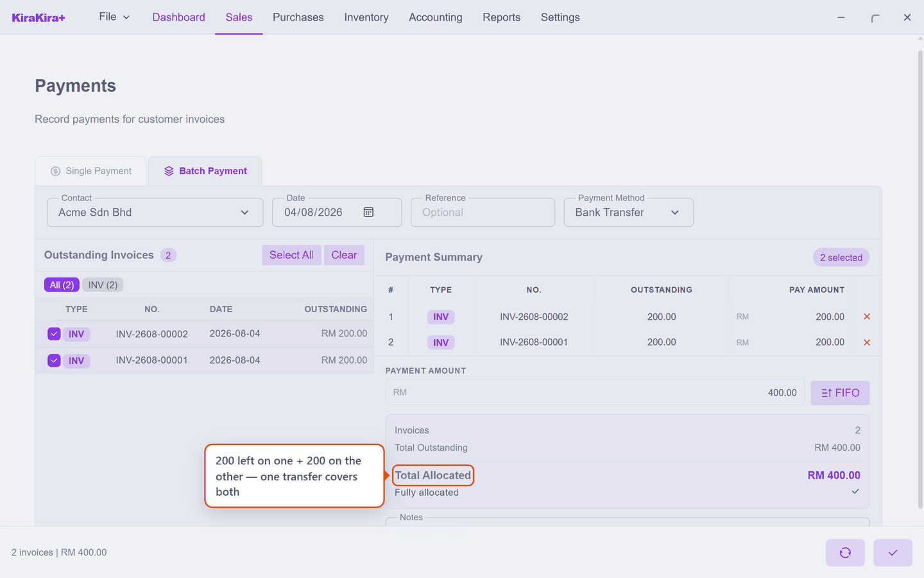924x578 pixels.
Task: Click the INV tag in summary row 1
Action: pos(441,317)
